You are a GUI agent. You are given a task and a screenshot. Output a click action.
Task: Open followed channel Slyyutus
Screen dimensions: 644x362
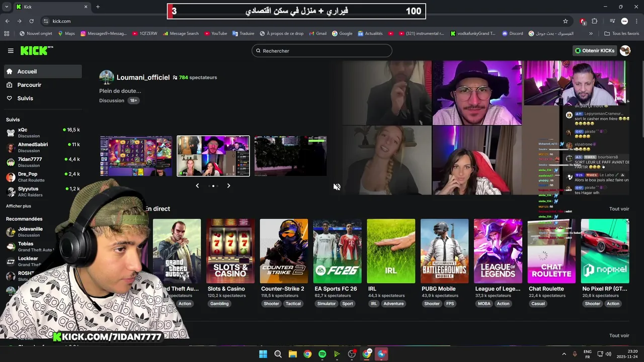pyautogui.click(x=43, y=192)
